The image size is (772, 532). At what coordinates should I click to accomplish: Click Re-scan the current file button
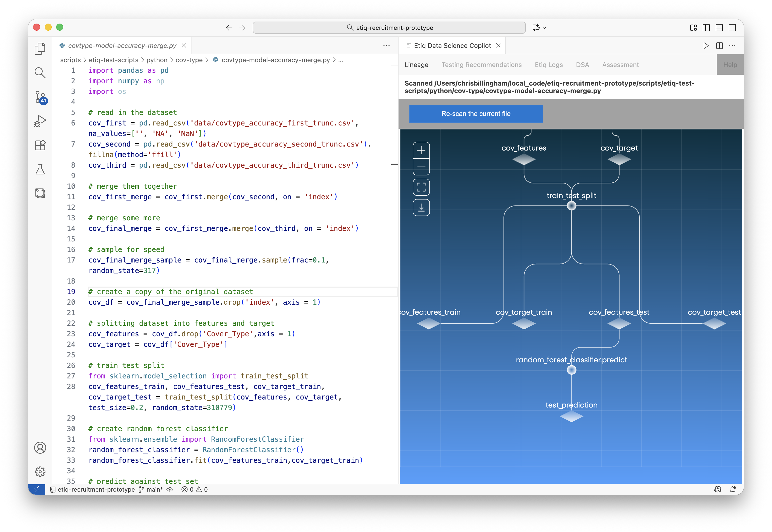(x=476, y=114)
